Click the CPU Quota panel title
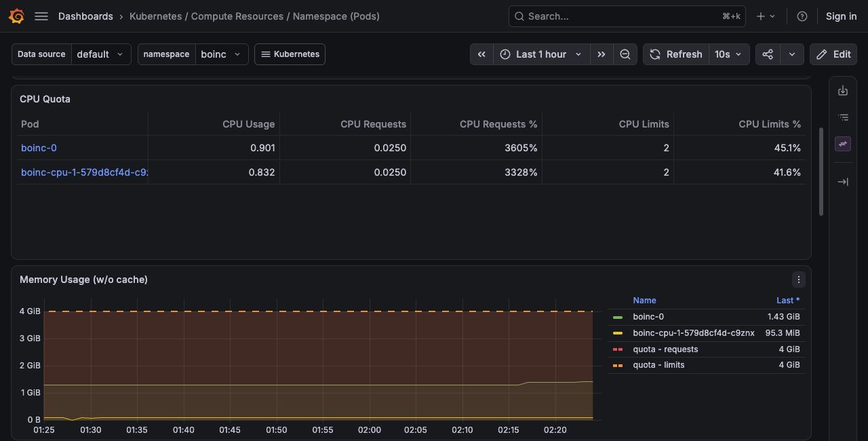Viewport: 868px width, 441px height. coord(45,99)
